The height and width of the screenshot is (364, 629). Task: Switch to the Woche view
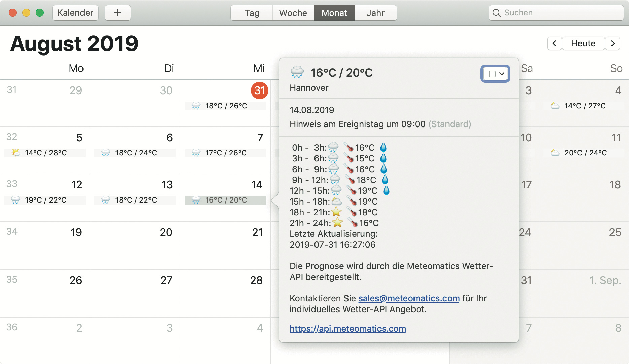coord(293,13)
